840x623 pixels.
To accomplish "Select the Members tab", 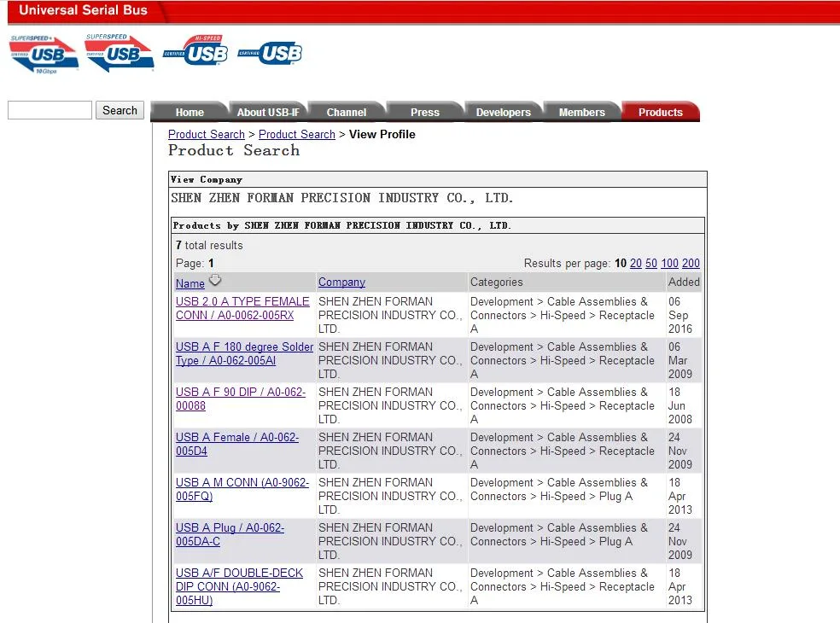I will (x=582, y=112).
